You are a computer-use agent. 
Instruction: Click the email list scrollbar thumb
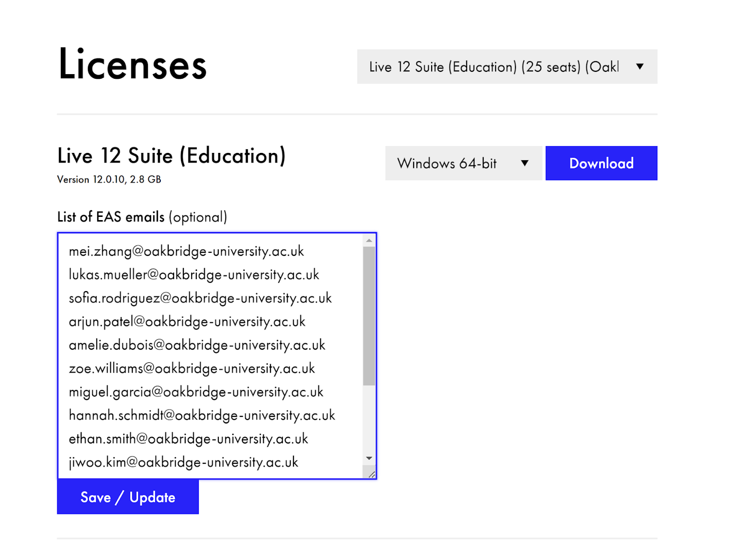pyautogui.click(x=369, y=316)
